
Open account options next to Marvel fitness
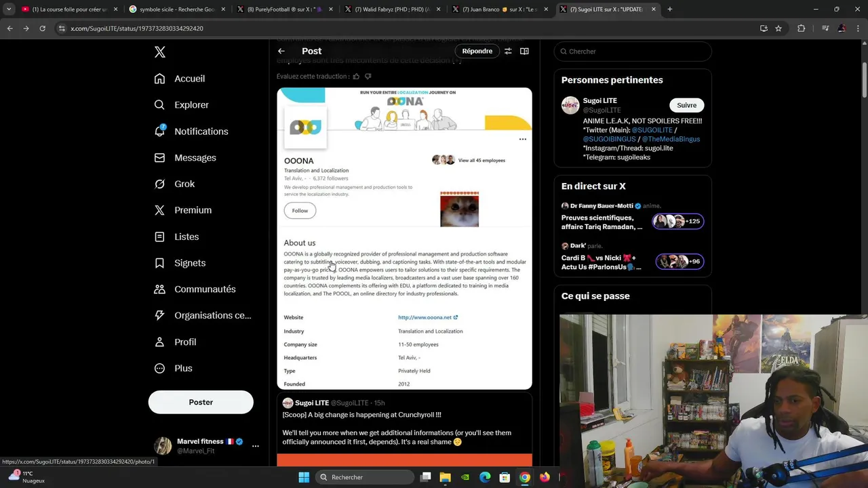256,446
